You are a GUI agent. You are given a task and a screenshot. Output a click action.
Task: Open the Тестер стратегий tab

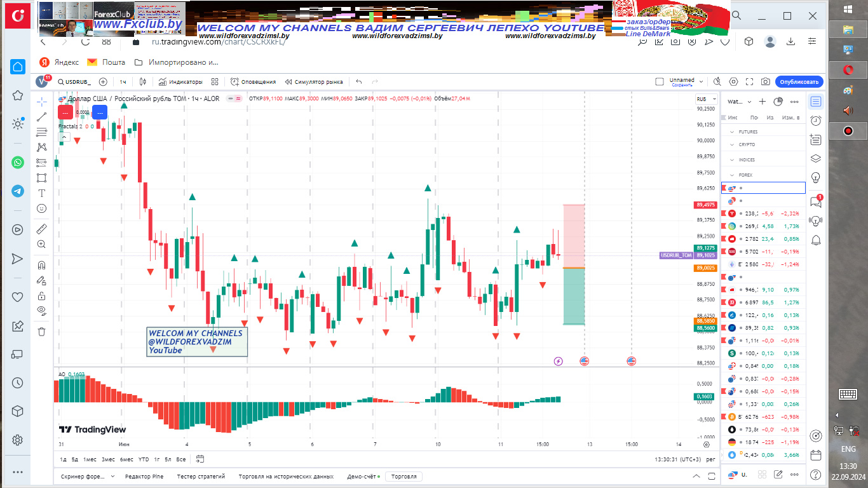201,476
